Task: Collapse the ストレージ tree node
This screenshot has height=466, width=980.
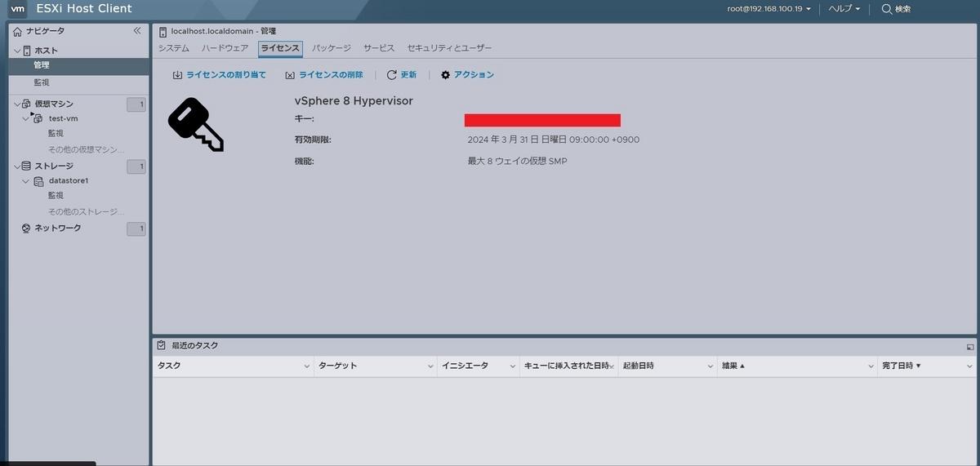Action: point(16,166)
